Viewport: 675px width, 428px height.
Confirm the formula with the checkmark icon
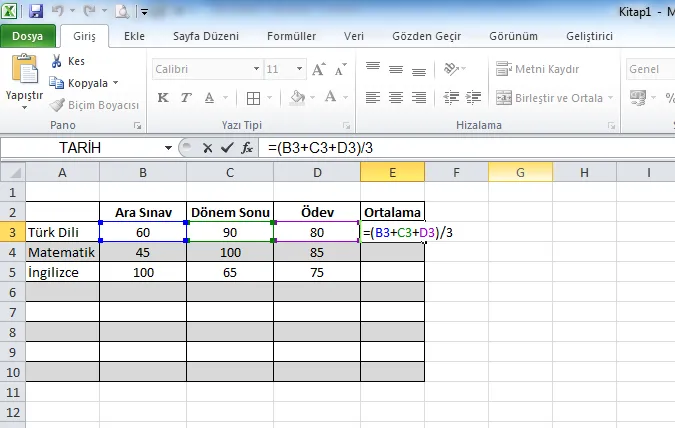tap(227, 147)
